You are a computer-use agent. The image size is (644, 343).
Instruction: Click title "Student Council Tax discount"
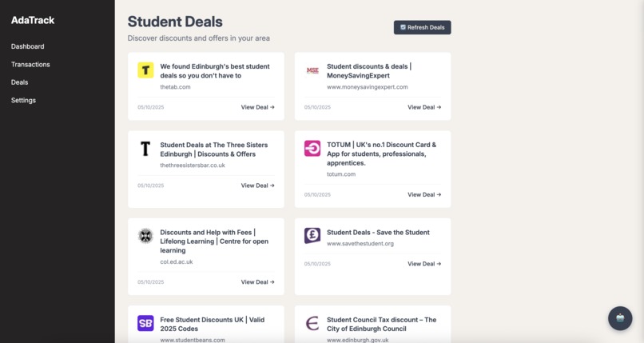tap(382, 324)
